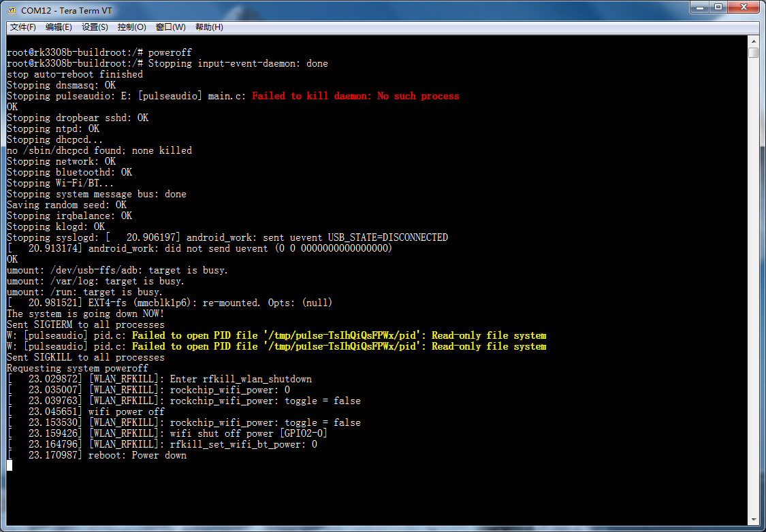The height and width of the screenshot is (532, 766).
Task: Open the 设置(S) menu
Action: [95, 27]
